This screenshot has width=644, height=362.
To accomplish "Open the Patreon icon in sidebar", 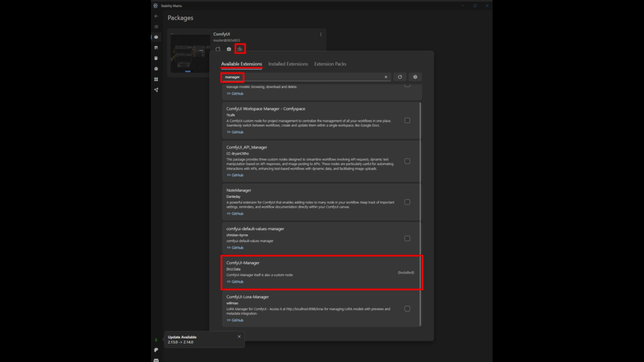I will click(x=156, y=350).
